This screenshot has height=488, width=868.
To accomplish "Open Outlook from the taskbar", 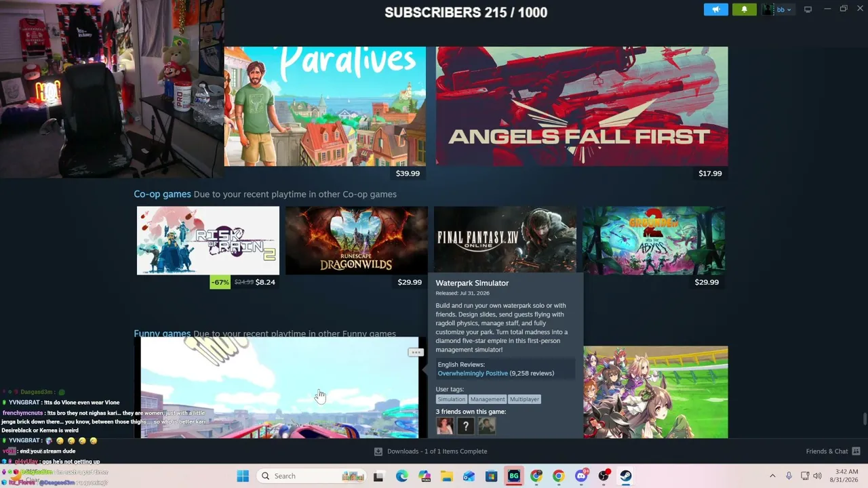I will (469, 476).
